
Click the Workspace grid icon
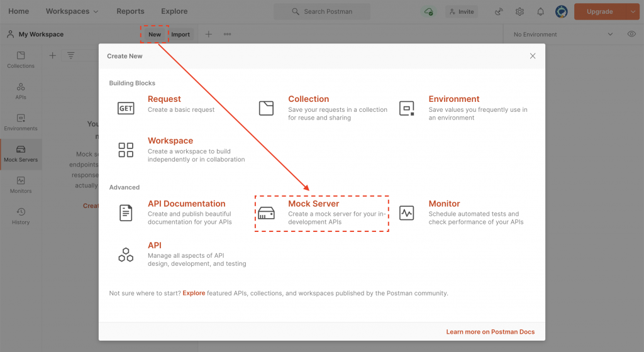pos(126,150)
